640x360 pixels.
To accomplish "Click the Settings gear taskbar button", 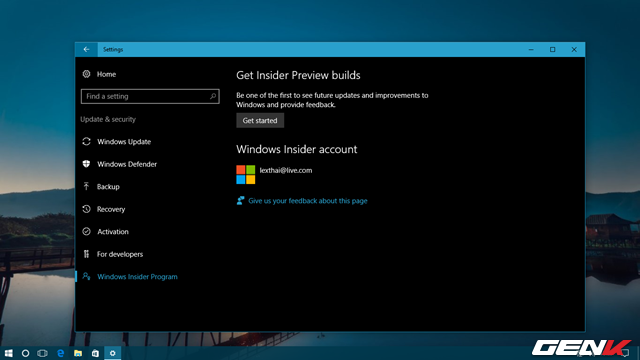I will (x=113, y=353).
